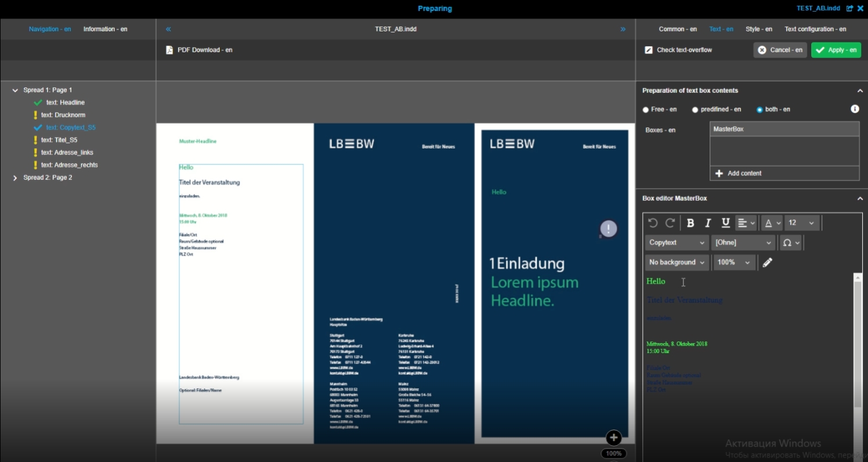The width and height of the screenshot is (868, 462).
Task: Select text: Headline tree item
Action: pos(66,103)
